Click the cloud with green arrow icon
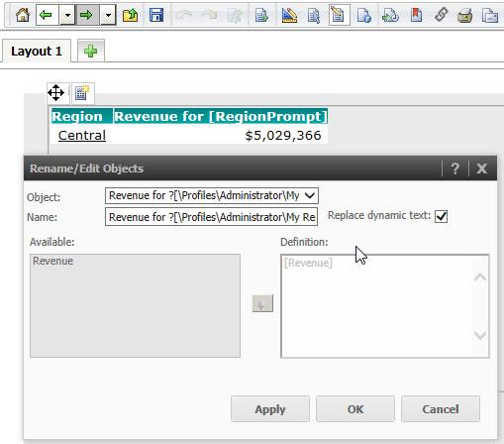The height and width of the screenshot is (444, 504). 390,15
